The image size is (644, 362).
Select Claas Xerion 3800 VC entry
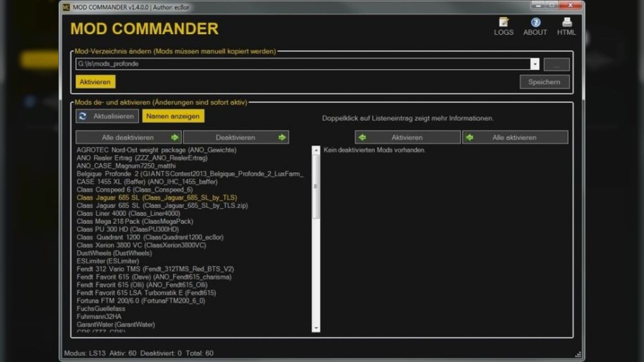tap(141, 245)
